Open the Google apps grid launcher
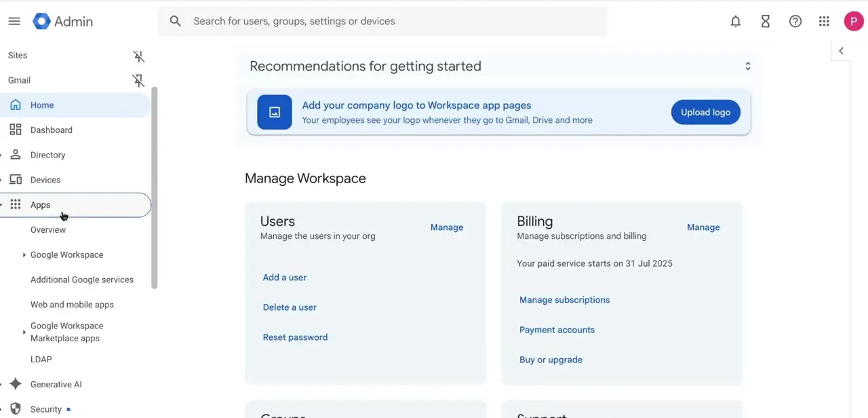The image size is (868, 418). point(824,21)
